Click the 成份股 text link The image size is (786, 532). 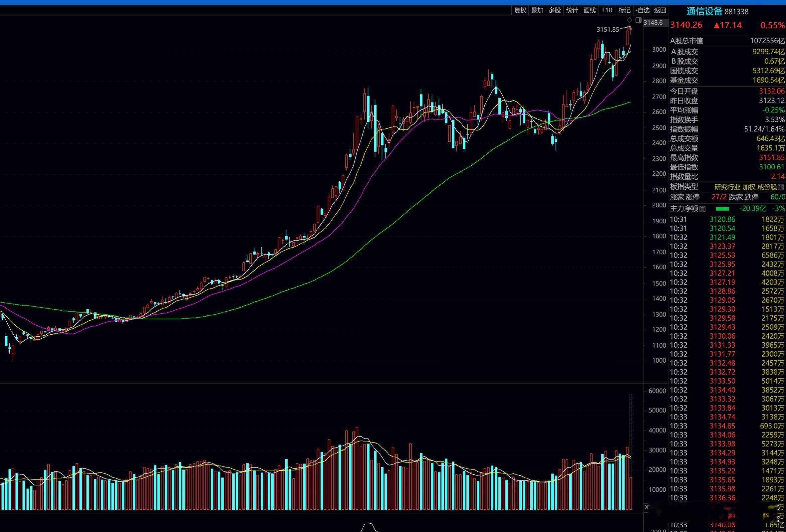pyautogui.click(x=767, y=187)
